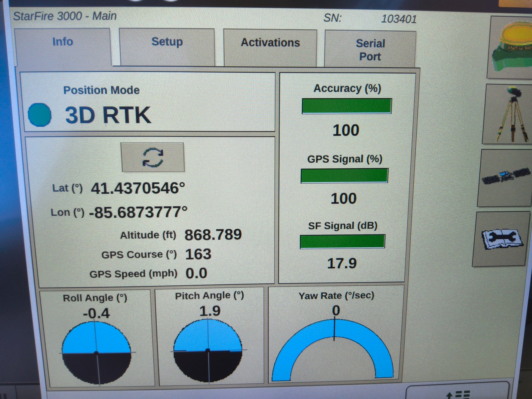532x399 pixels.
Task: Click the Pitch Angle gauge
Action: (208, 350)
